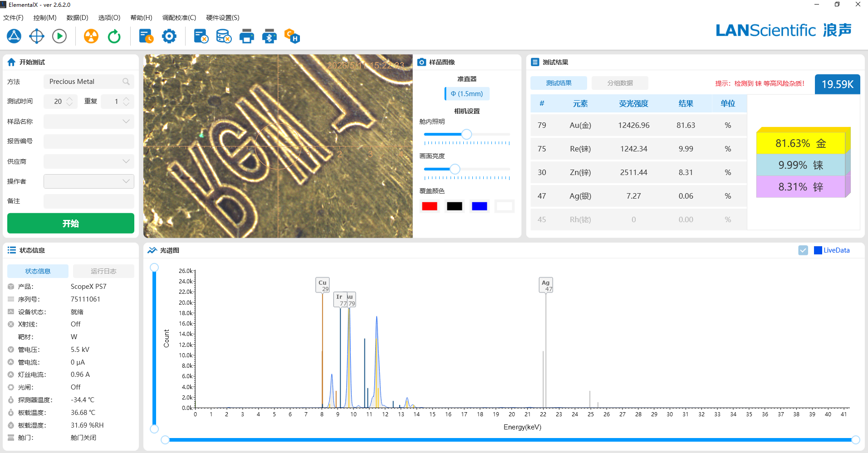The height and width of the screenshot is (453, 868).
Task: Open the history record clock icon
Action: (x=146, y=36)
